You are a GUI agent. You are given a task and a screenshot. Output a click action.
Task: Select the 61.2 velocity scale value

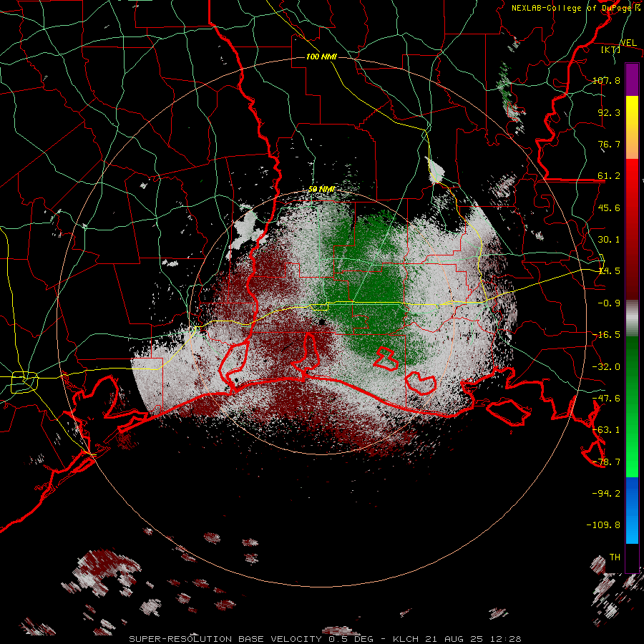coord(609,176)
